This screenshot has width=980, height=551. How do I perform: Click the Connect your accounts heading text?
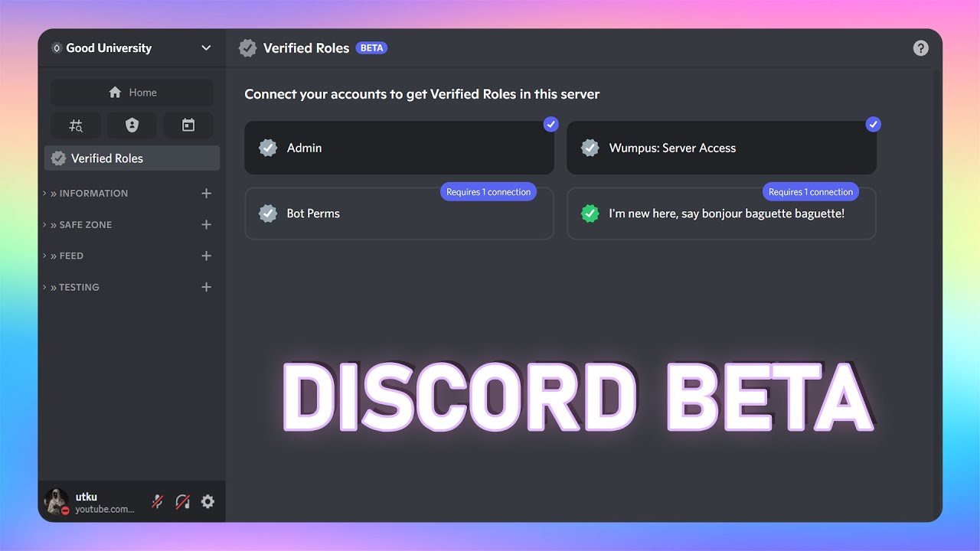click(x=422, y=94)
